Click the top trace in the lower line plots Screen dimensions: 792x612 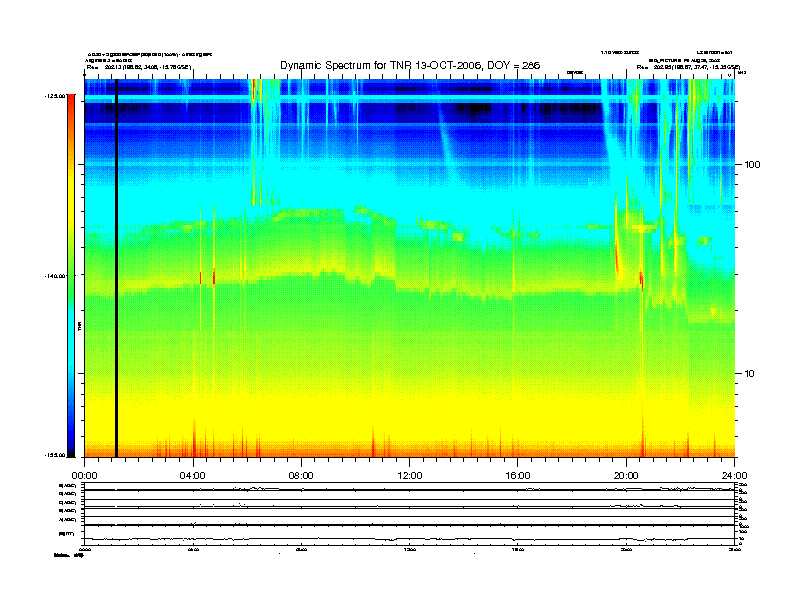pos(409,489)
